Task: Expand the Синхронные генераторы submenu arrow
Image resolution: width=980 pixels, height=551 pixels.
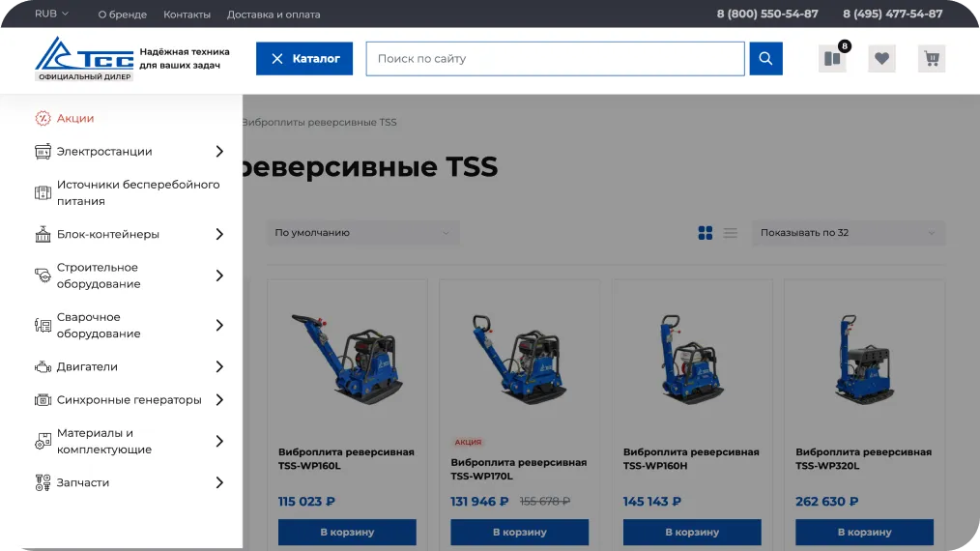Action: [x=219, y=399]
